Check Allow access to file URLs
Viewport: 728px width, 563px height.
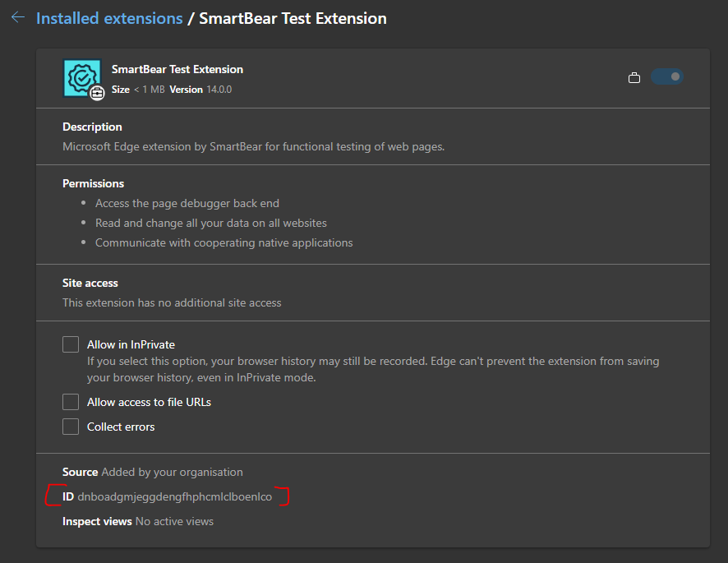click(x=71, y=402)
